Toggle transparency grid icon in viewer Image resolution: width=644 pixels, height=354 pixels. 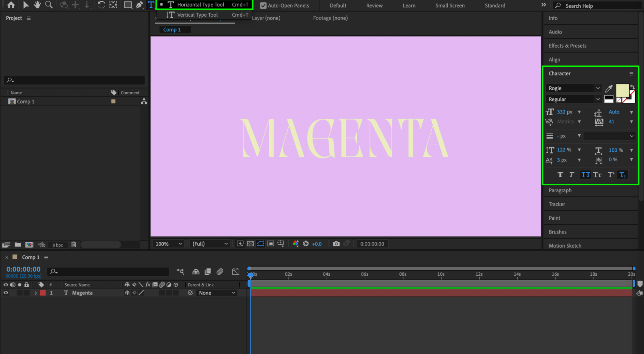point(250,244)
